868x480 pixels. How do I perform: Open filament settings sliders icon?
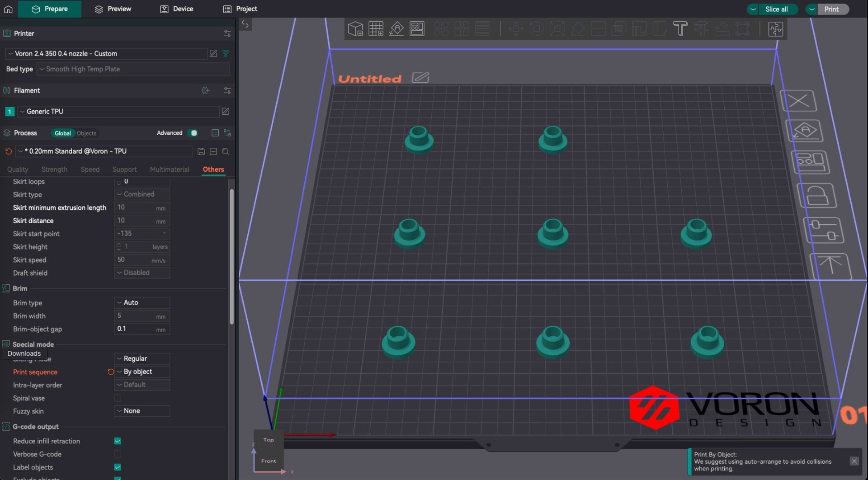(227, 90)
